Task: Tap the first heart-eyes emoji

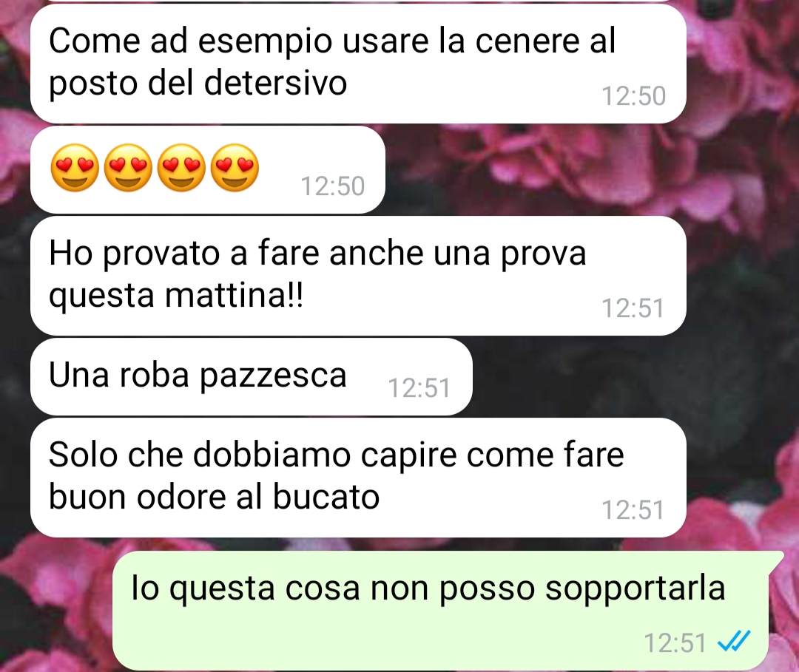Action: pyautogui.click(x=75, y=168)
